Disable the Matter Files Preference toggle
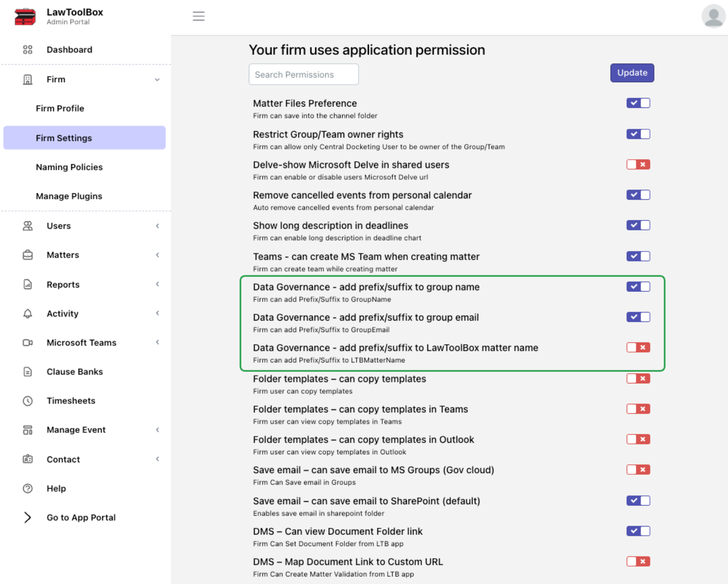The width and height of the screenshot is (728, 584). click(638, 103)
